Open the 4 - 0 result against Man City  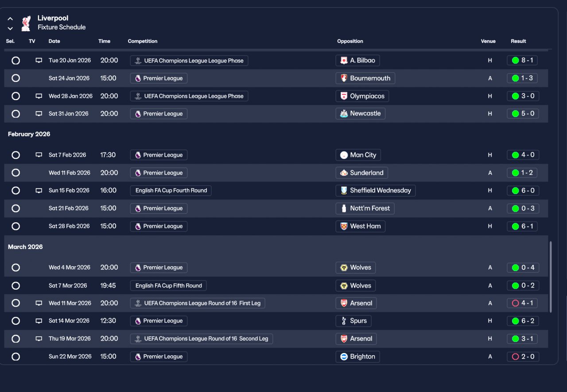pos(523,155)
